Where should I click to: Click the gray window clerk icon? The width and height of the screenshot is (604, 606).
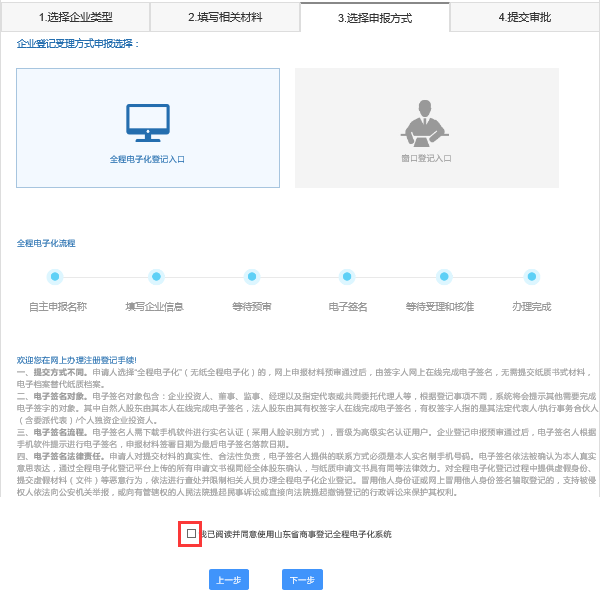425,123
